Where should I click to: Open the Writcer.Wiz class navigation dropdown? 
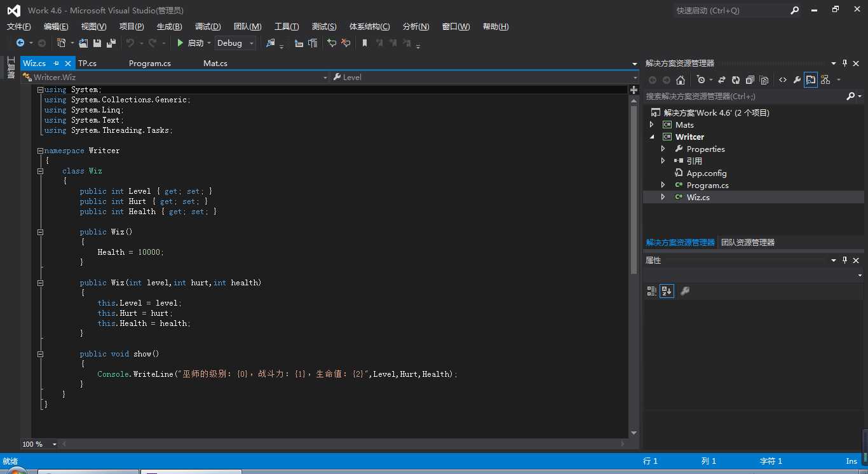tap(175, 77)
